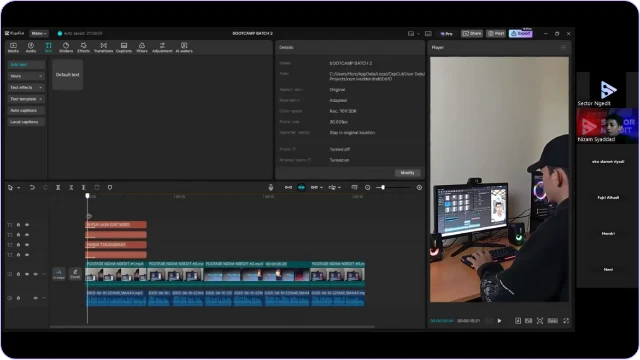Click the Auto captions button
The width and height of the screenshot is (640, 360).
point(26,110)
